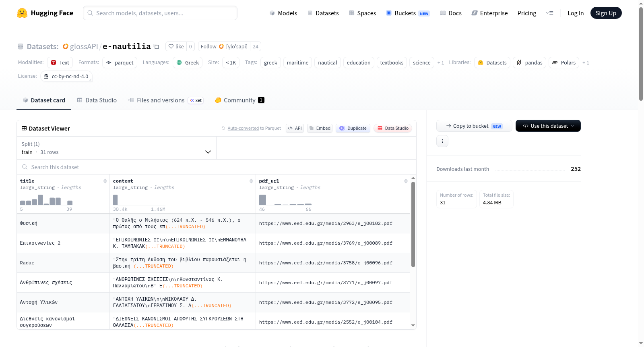The width and height of the screenshot is (644, 347).
Task: Click the Text modality tag
Action: (60, 62)
